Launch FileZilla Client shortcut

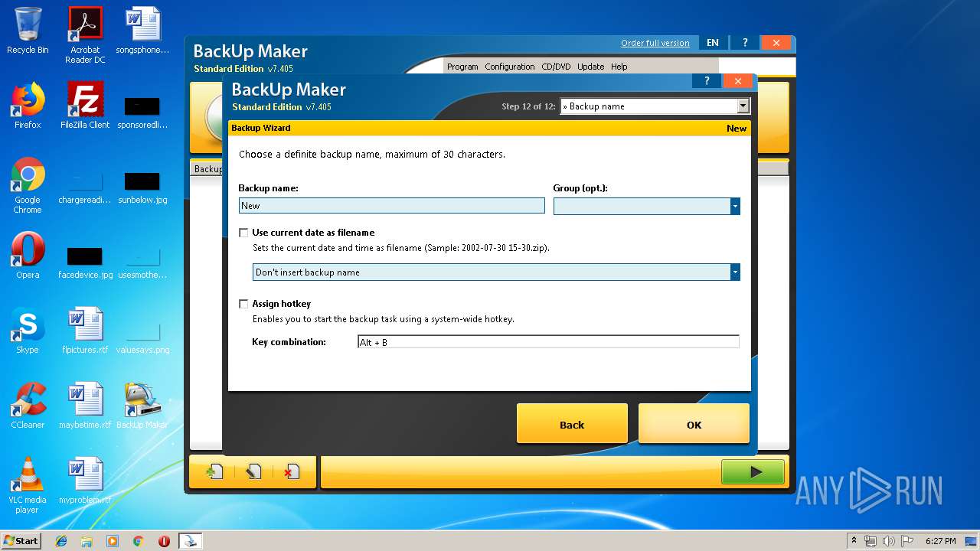[x=85, y=106]
